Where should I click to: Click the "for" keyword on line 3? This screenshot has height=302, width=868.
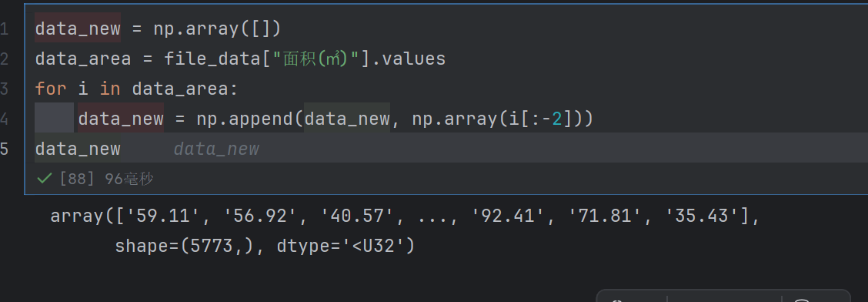tap(51, 89)
